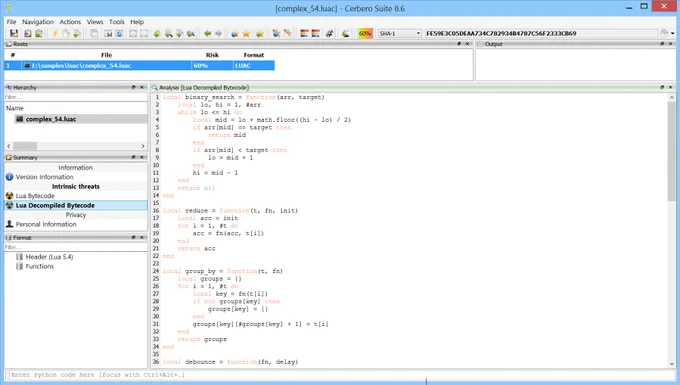Click Hierarchy scrollbar right arrow
680x385 pixels.
click(x=143, y=146)
